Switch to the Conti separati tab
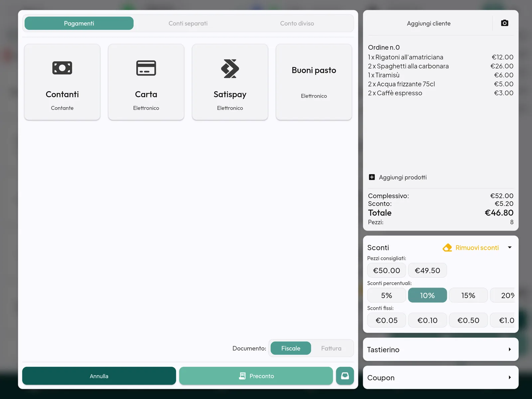The width and height of the screenshot is (532, 399). 188,23
